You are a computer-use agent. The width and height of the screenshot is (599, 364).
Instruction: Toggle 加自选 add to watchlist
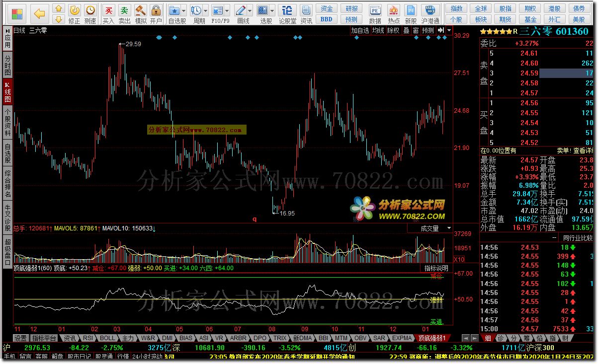tap(360, 30)
